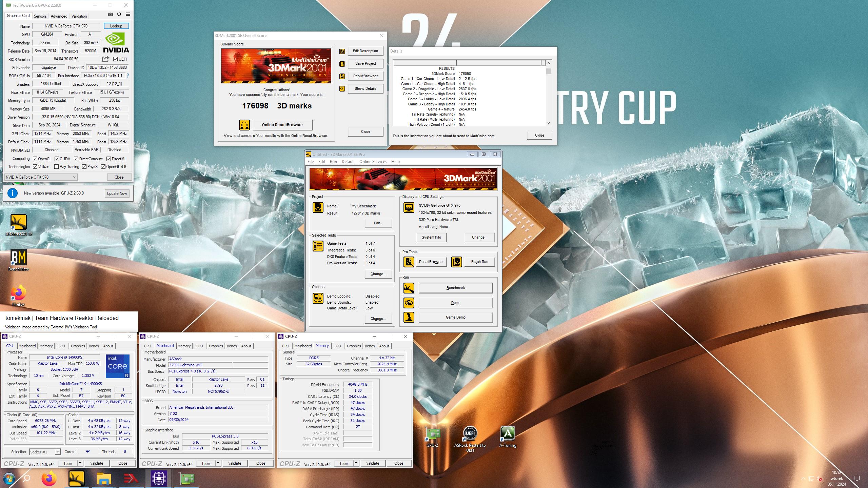Click the Windows Start orb
The height and width of the screenshot is (488, 868).
point(9,479)
